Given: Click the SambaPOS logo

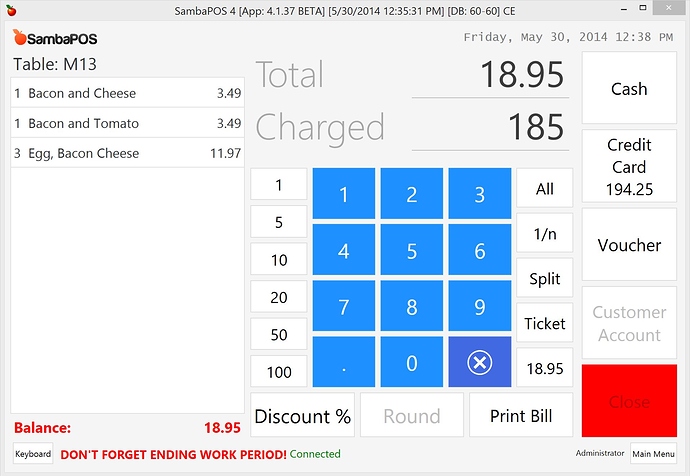Looking at the screenshot, I should click(55, 38).
